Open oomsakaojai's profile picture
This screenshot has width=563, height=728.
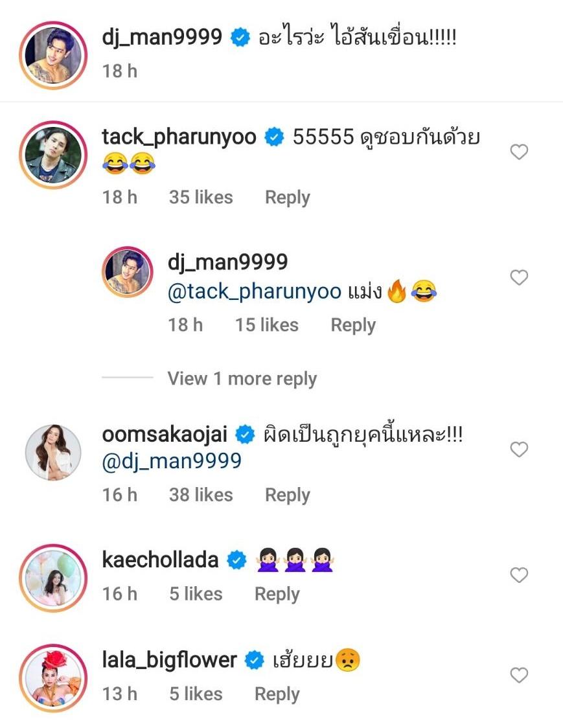(53, 453)
